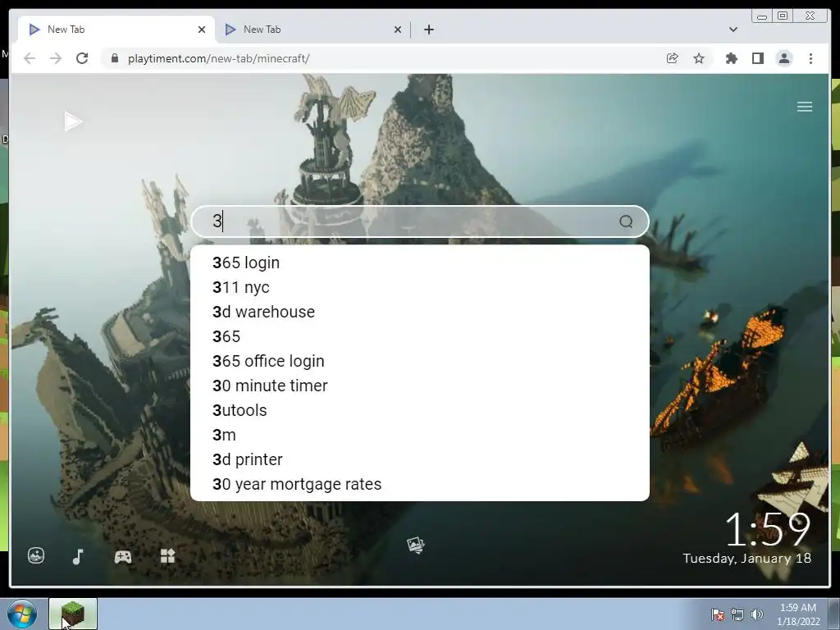Reload the page
Image resolution: width=840 pixels, height=630 pixels.
pos(82,58)
